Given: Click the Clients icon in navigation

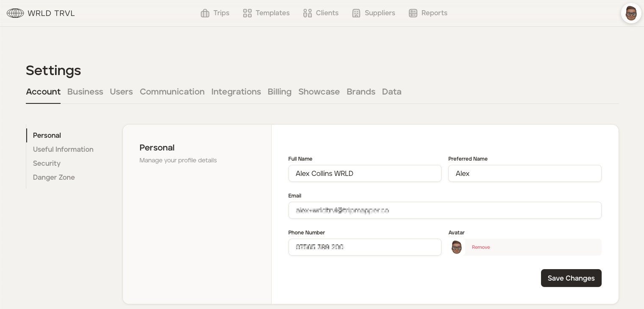Looking at the screenshot, I should 308,13.
